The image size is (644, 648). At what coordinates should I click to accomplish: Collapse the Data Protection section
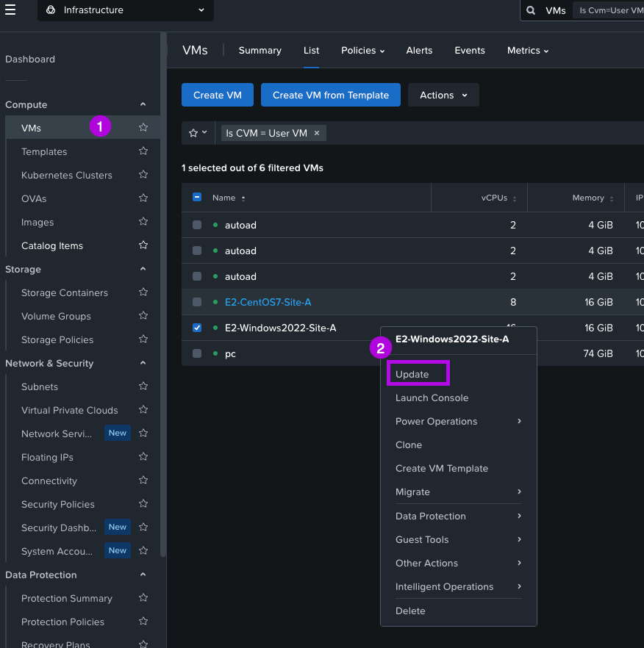coord(143,575)
